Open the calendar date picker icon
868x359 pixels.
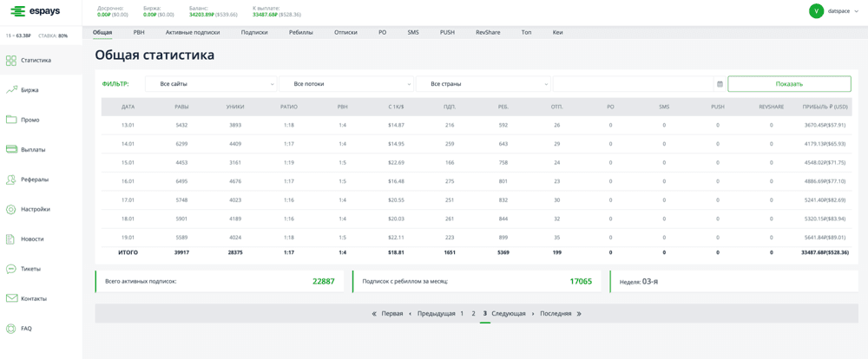(720, 84)
